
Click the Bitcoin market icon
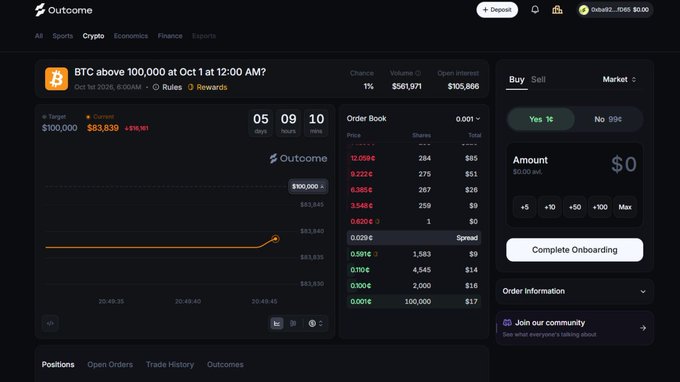tap(56, 79)
